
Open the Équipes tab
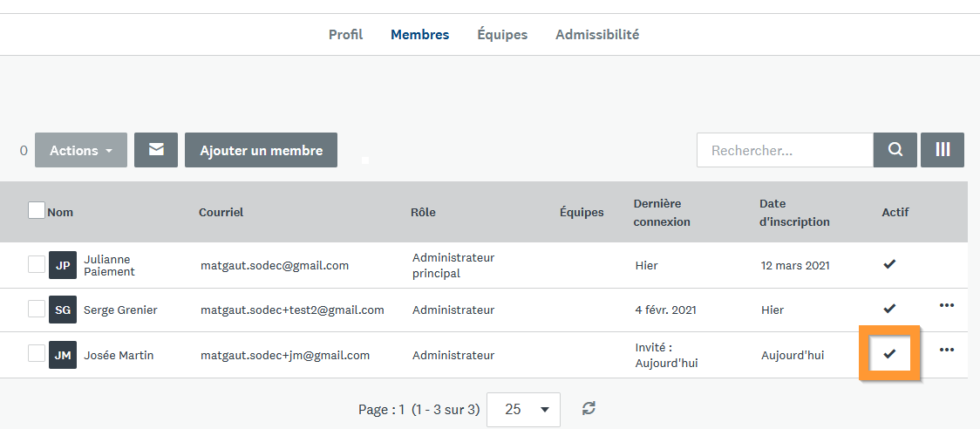(502, 35)
